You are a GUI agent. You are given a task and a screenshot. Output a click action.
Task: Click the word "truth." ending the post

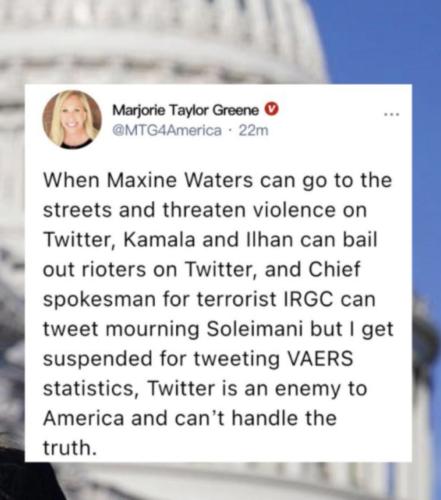click(70, 448)
